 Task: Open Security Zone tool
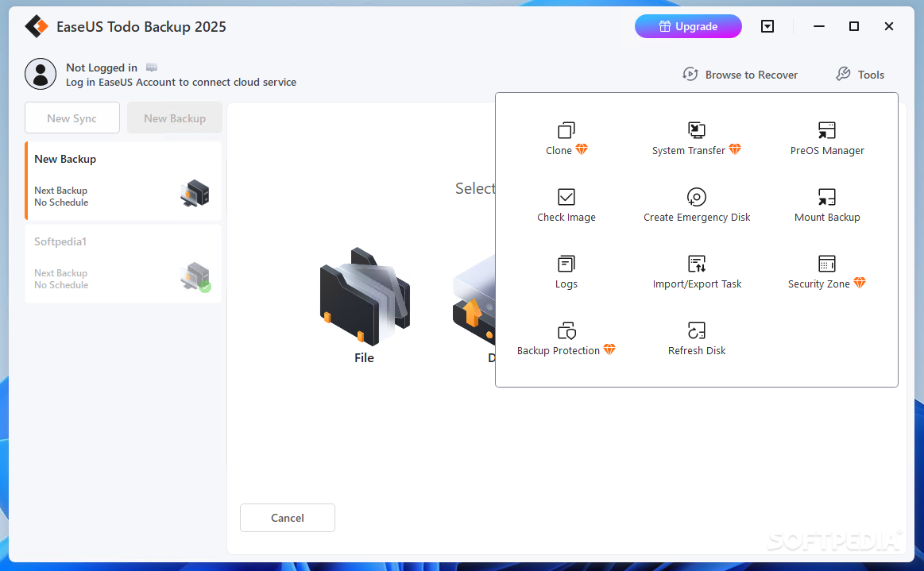coord(826,272)
